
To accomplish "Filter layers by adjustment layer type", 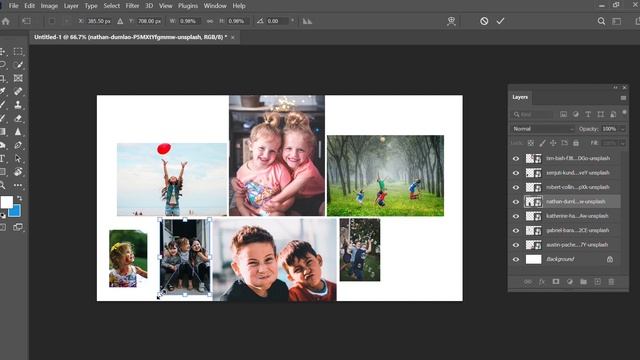I will pos(576,115).
